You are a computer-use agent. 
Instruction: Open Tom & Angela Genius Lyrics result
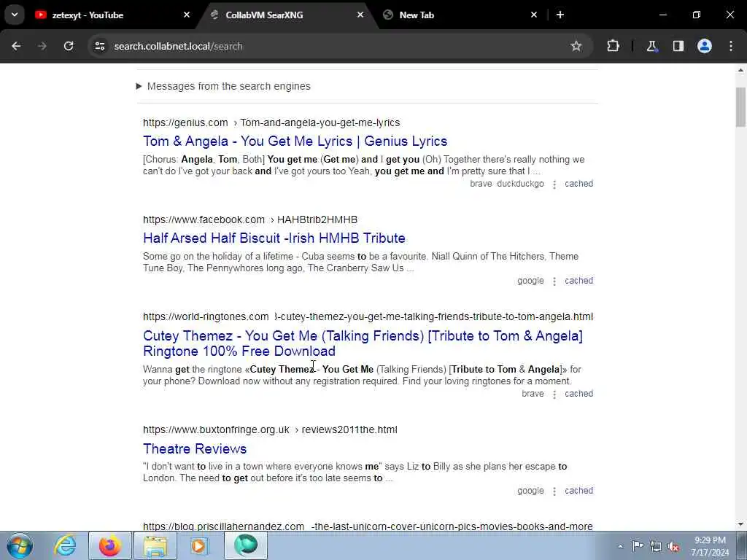tap(295, 141)
